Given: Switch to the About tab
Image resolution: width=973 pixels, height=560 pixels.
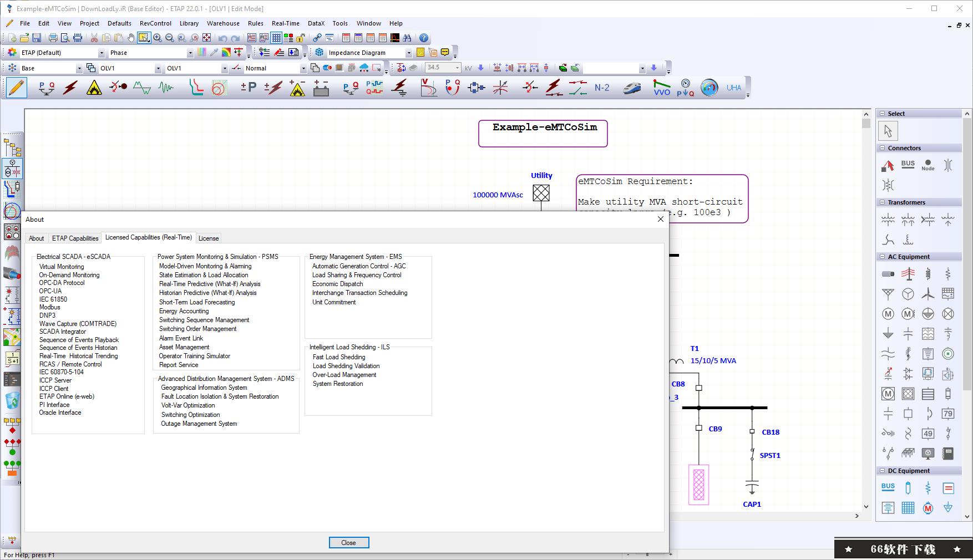Looking at the screenshot, I should [37, 238].
